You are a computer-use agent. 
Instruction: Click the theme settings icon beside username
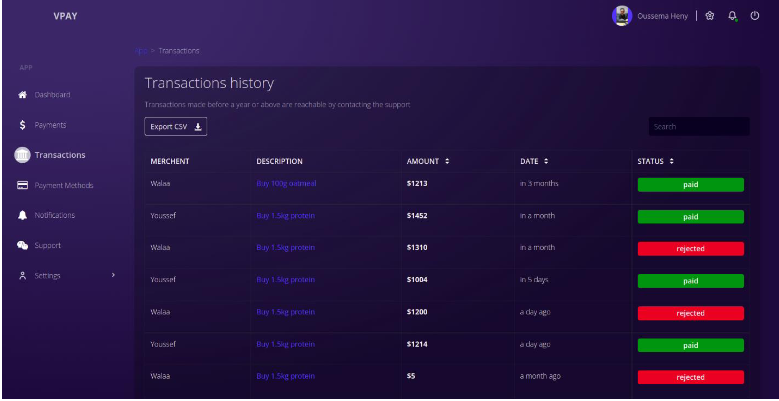pos(710,16)
